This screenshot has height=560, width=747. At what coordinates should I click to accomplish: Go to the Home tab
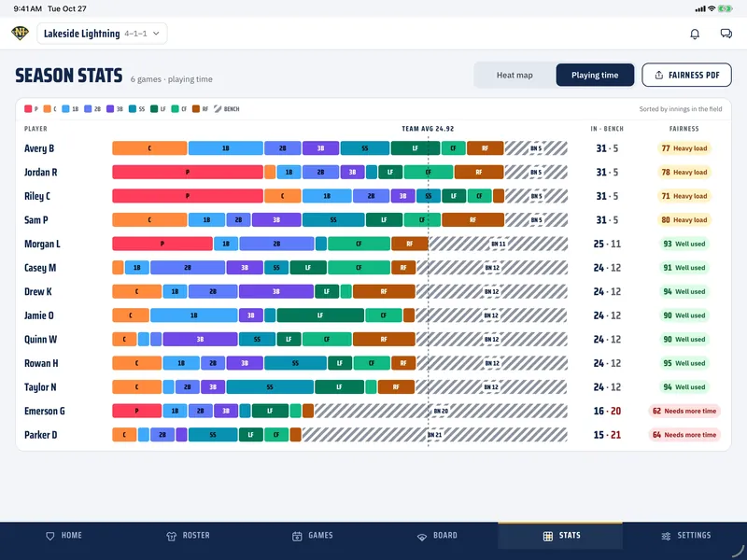tap(63, 536)
